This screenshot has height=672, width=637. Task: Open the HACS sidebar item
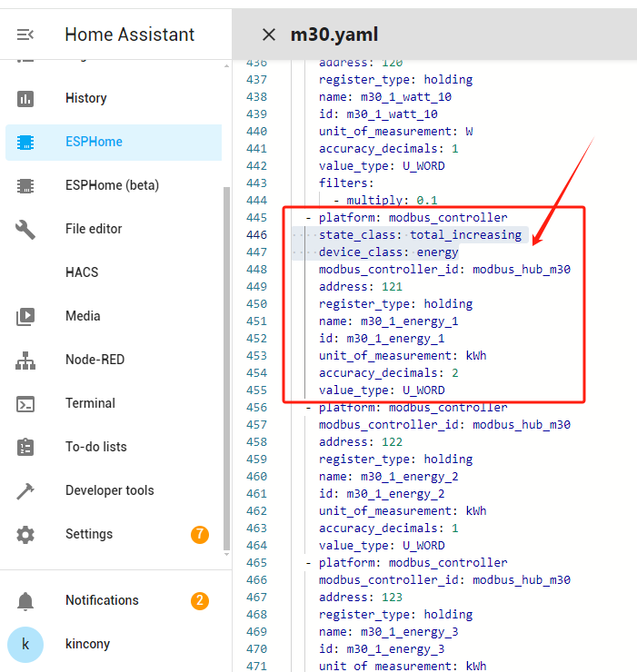click(82, 272)
